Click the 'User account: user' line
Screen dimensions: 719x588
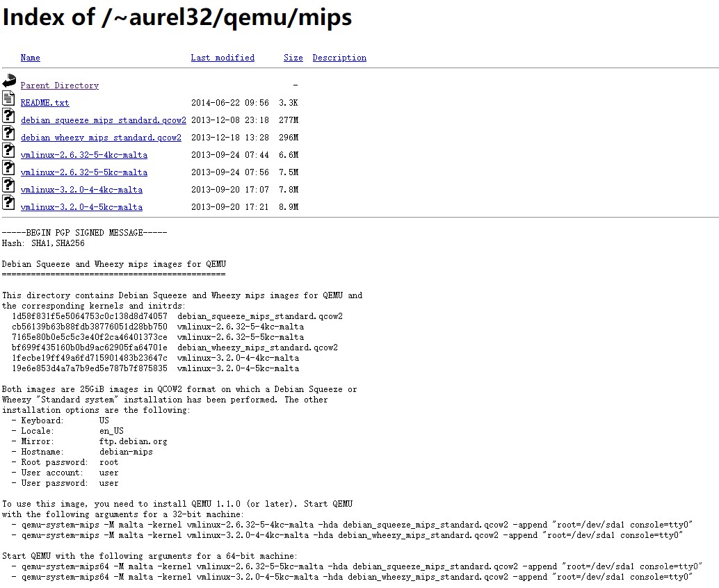click(65, 473)
